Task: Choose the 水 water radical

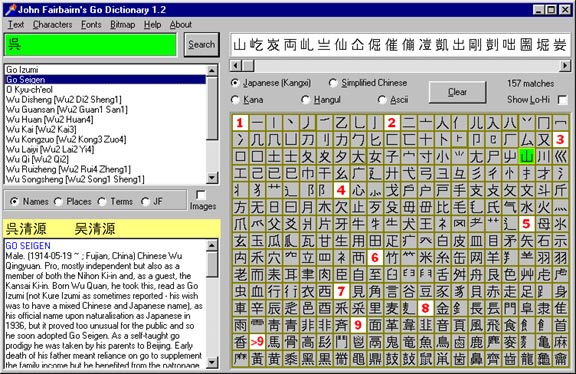Action: [526, 207]
